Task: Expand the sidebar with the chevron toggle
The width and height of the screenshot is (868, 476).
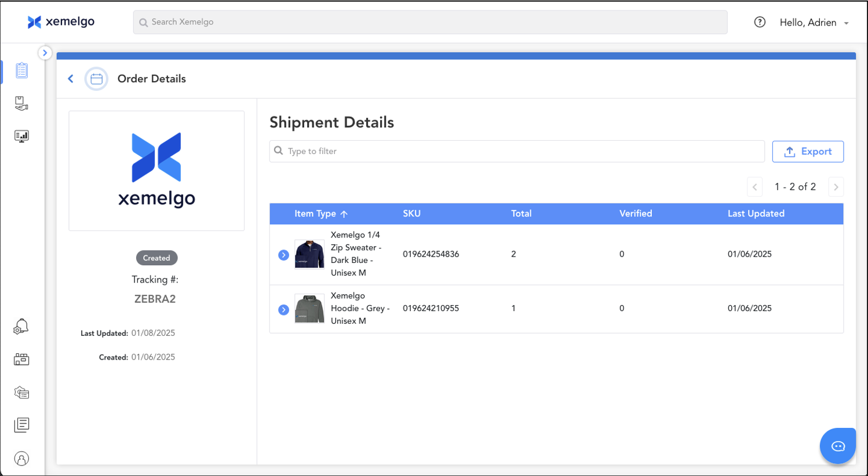Action: coord(45,53)
